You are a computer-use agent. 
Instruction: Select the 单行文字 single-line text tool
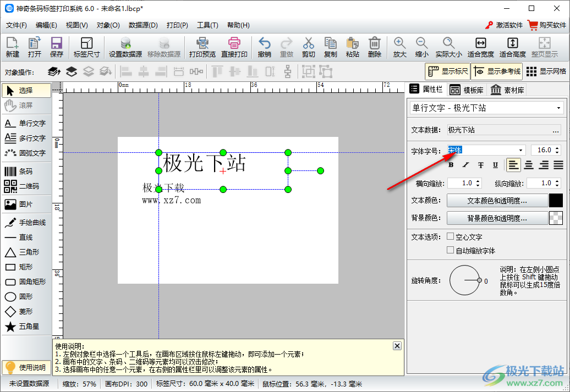(26, 124)
